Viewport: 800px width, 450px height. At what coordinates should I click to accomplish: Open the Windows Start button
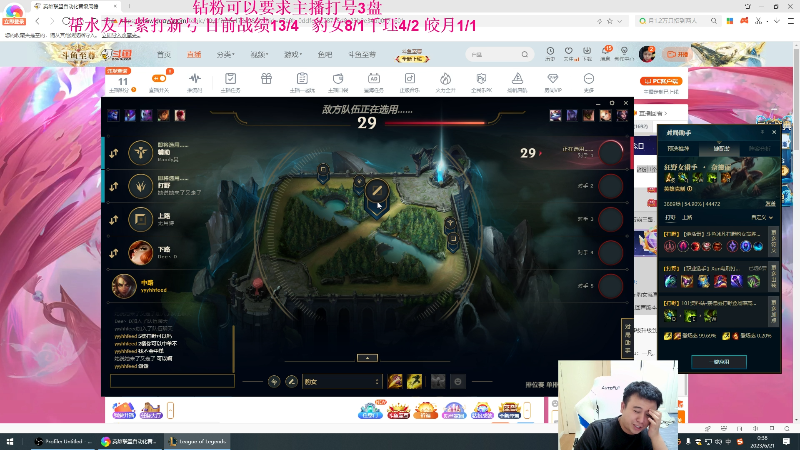10,441
